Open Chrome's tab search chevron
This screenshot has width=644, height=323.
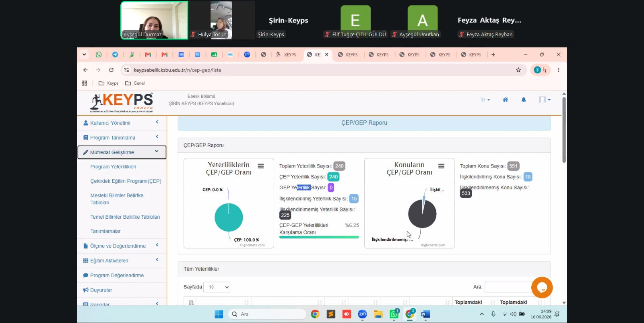[84, 54]
